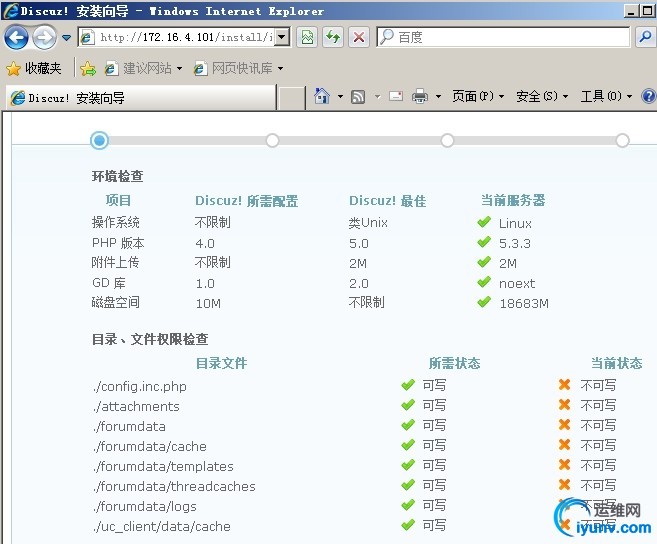This screenshot has width=657, height=544.
Task: Click the 目录、文件权限检查 section heading
Action: pyautogui.click(x=150, y=339)
